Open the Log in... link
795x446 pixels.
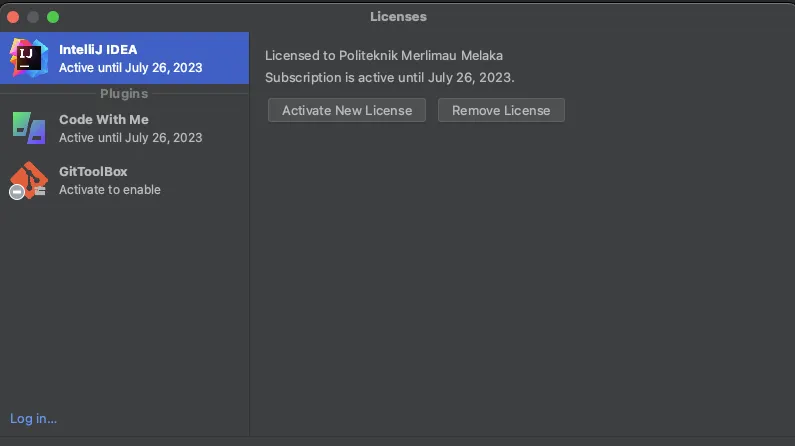click(33, 418)
